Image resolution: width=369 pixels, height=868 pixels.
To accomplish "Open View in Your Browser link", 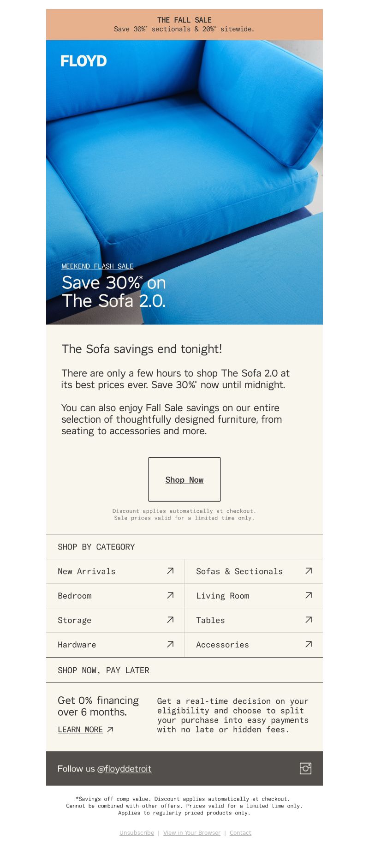I will click(x=192, y=833).
